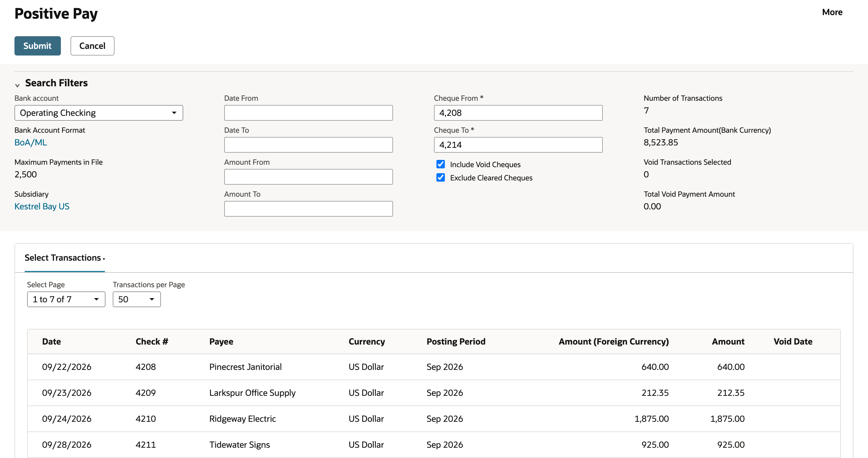Focus the Date To field
The height and width of the screenshot is (458, 868).
tap(308, 145)
